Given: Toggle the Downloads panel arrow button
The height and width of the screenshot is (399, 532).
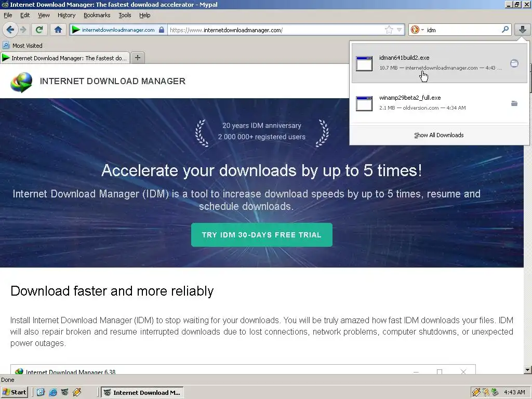Looking at the screenshot, I should pos(523,30).
